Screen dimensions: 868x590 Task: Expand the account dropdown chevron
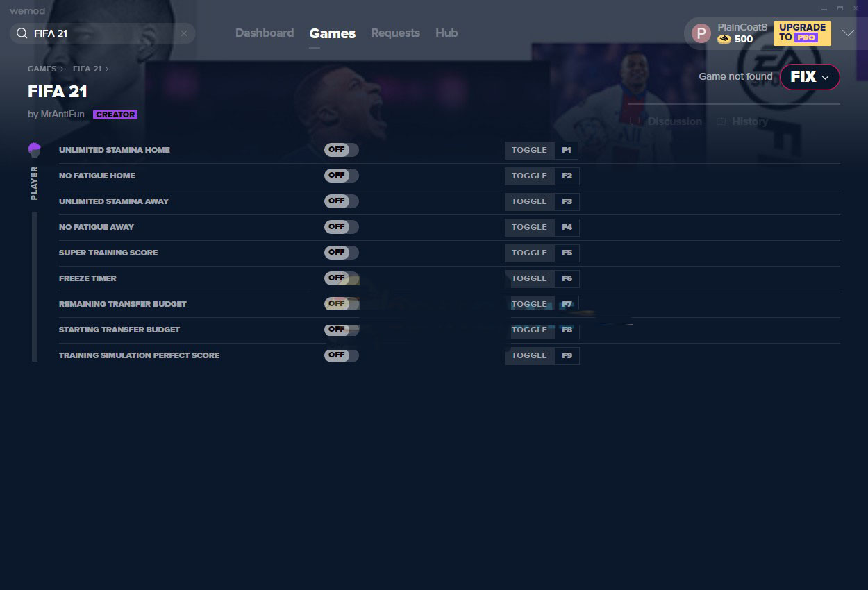pos(848,33)
